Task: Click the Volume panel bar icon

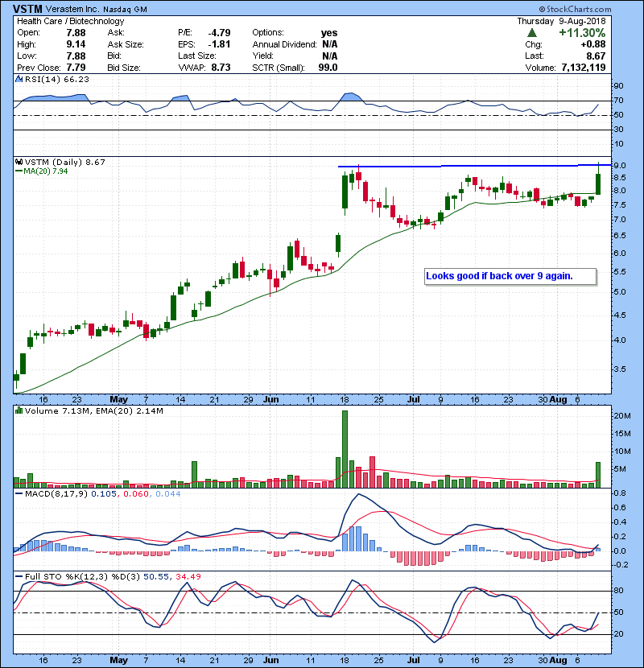Action: click(19, 410)
